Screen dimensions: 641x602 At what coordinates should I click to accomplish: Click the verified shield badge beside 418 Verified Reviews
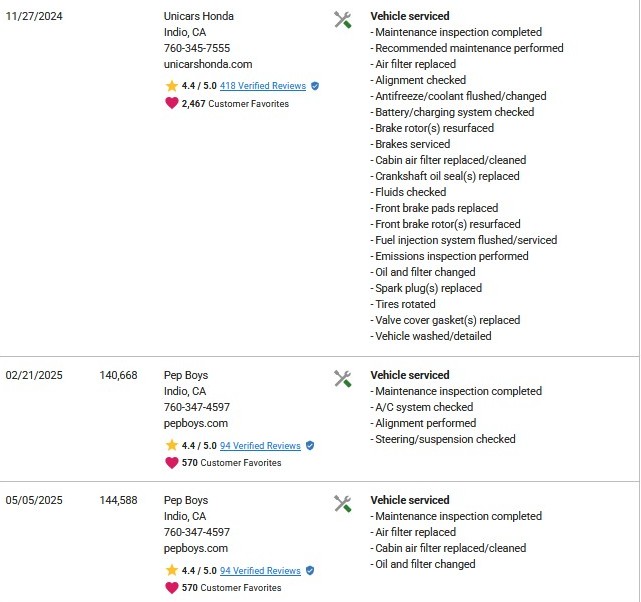tap(315, 86)
